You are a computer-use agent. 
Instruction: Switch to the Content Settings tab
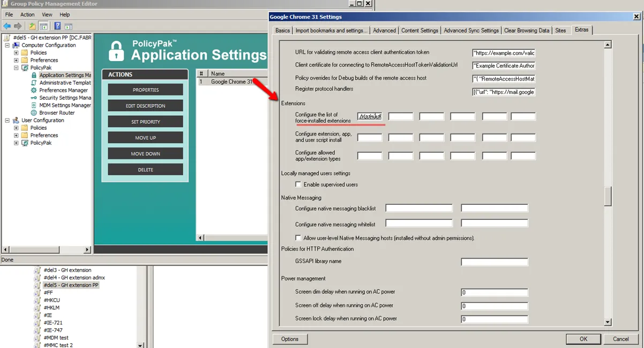(x=420, y=31)
